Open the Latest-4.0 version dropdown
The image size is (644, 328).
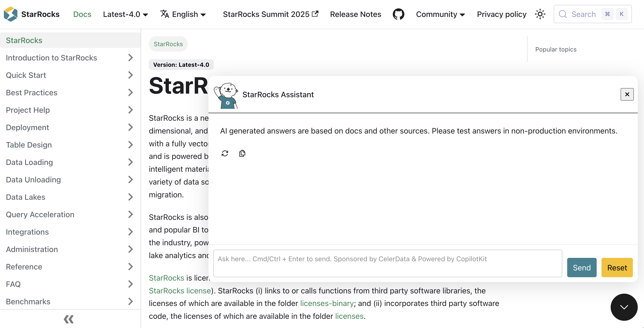coord(126,14)
